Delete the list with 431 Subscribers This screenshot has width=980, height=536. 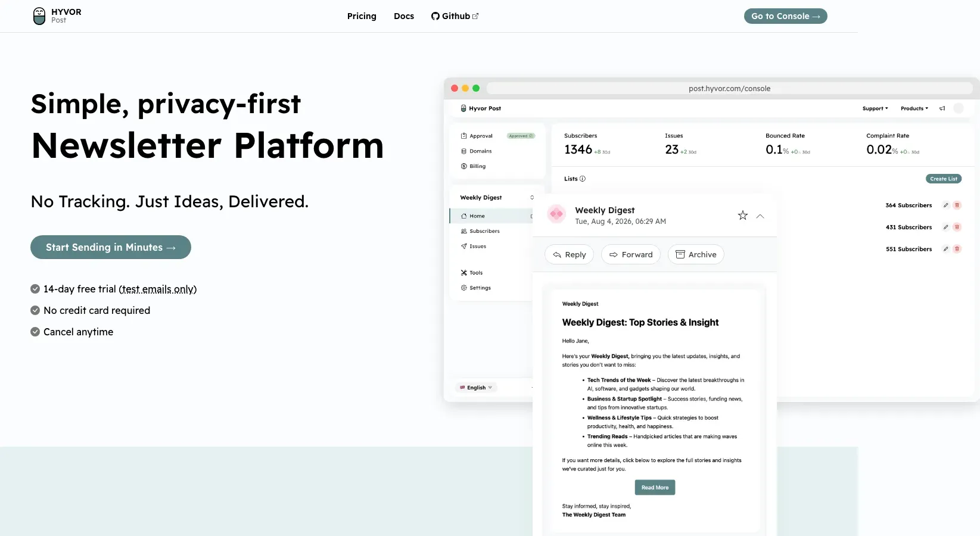957,228
